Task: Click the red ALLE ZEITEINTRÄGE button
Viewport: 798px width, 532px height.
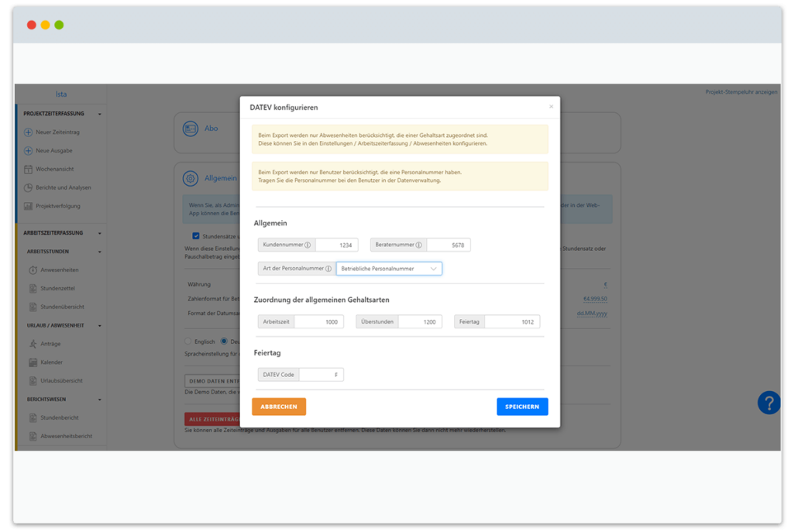Action: click(x=212, y=419)
